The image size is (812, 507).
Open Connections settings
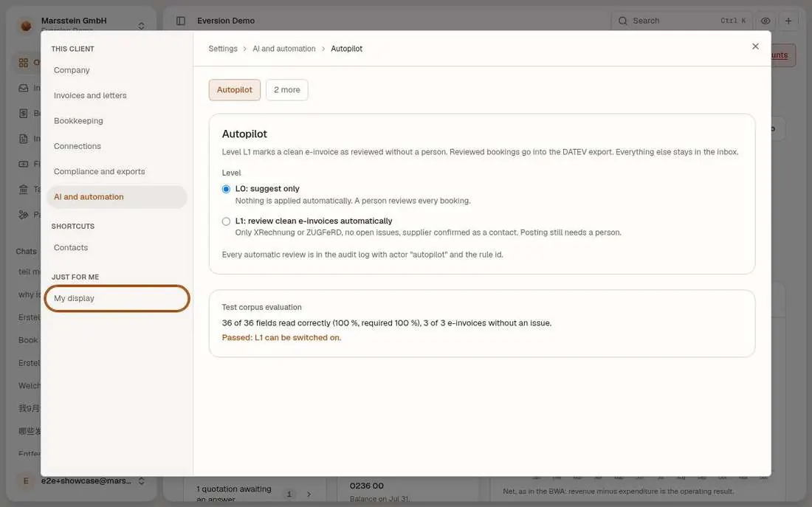pyautogui.click(x=117, y=146)
